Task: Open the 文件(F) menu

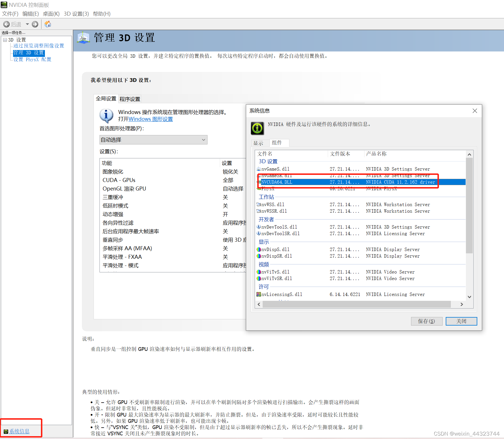Action: [10, 14]
